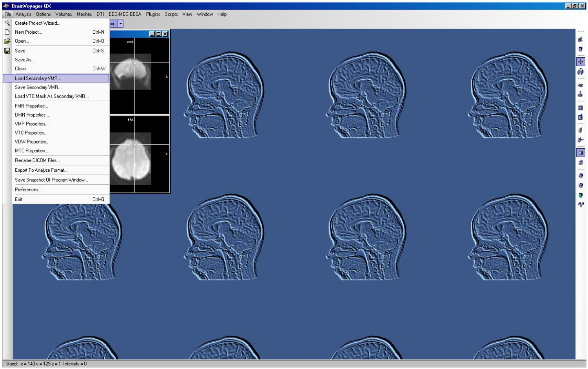The image size is (588, 369).
Task: Click the highlighted solid cube icon
Action: (x=581, y=153)
